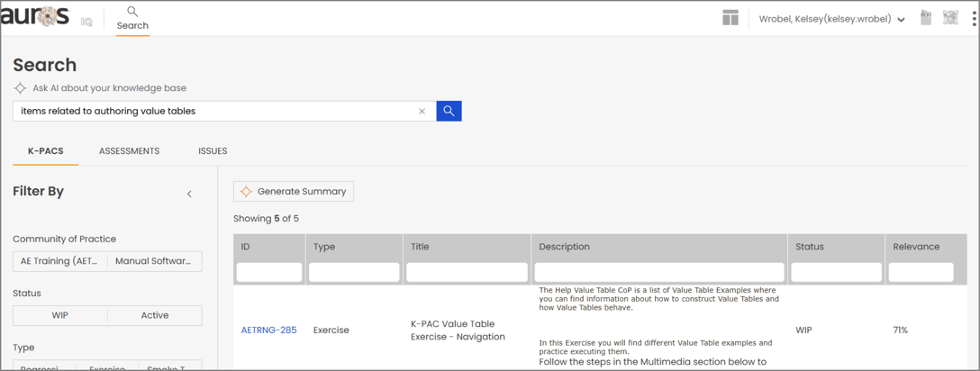Image resolution: width=980 pixels, height=371 pixels.
Task: Filter by Manual Software community
Action: point(155,261)
